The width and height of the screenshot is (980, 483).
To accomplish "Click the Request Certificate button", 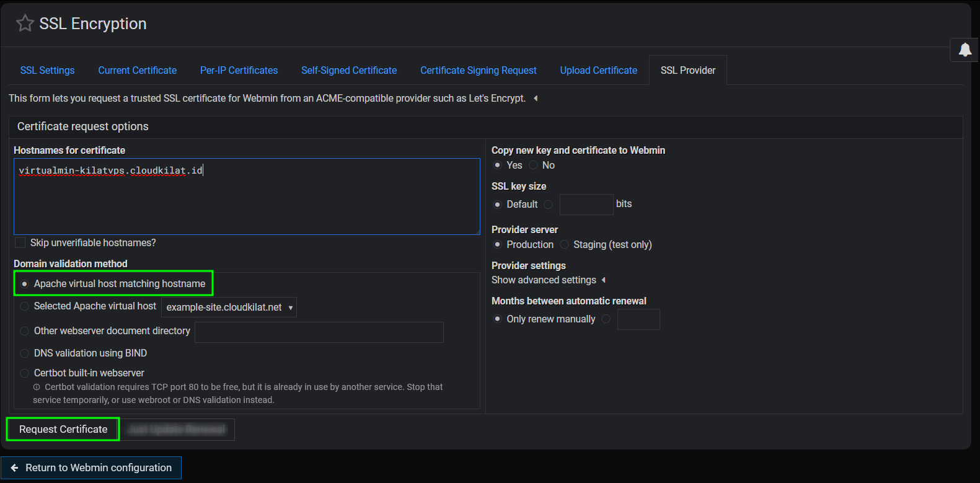I will [63, 430].
